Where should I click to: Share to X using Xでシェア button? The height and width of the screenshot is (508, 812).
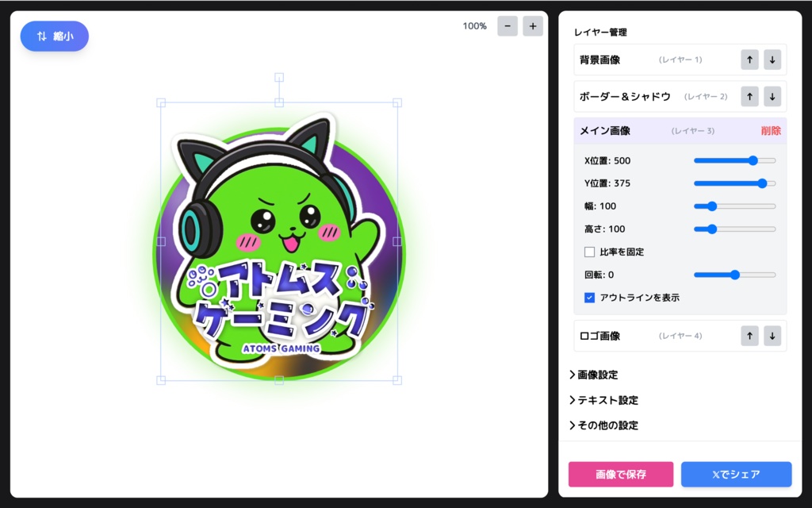tap(737, 474)
